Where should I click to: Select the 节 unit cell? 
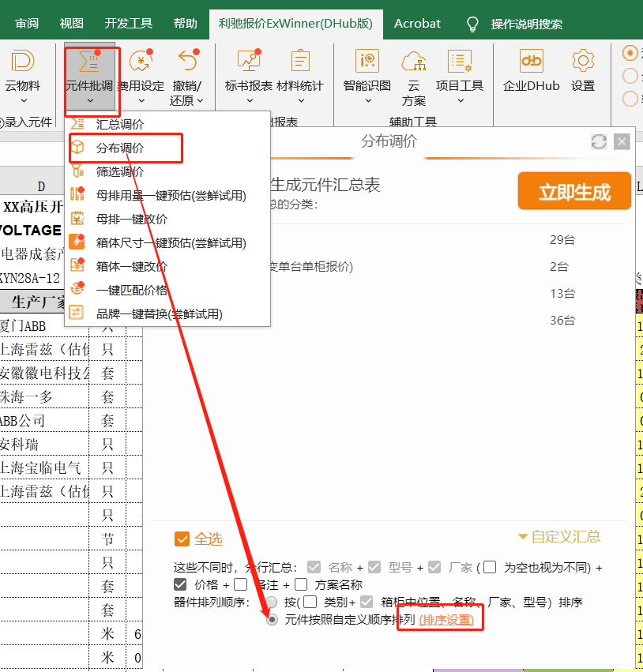[x=107, y=539]
